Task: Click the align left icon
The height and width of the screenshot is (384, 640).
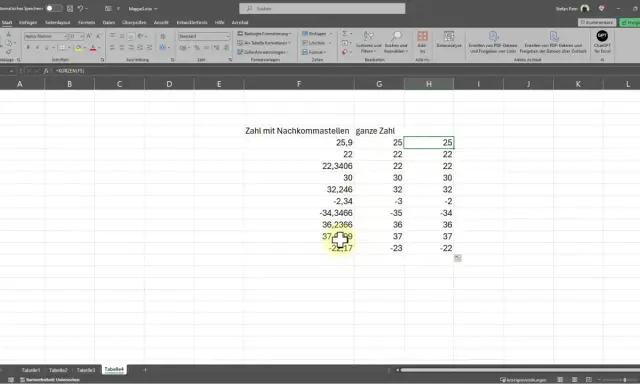Action: point(113,48)
